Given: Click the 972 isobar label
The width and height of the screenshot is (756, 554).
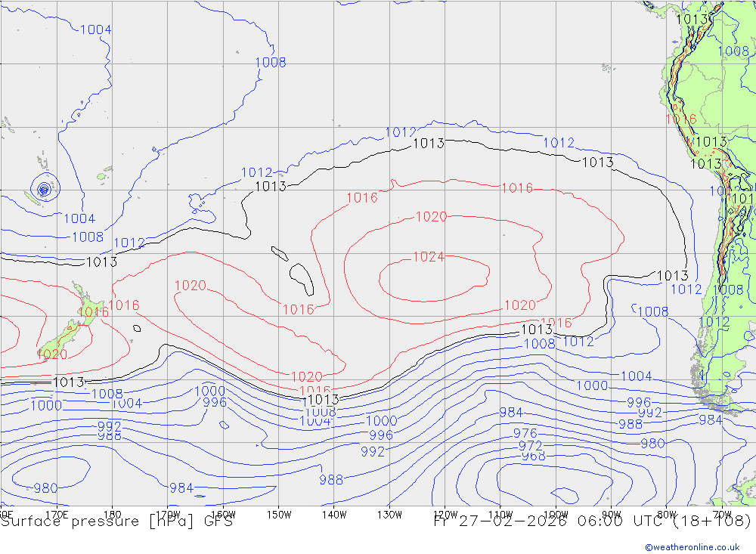Looking at the screenshot, I should tap(531, 446).
